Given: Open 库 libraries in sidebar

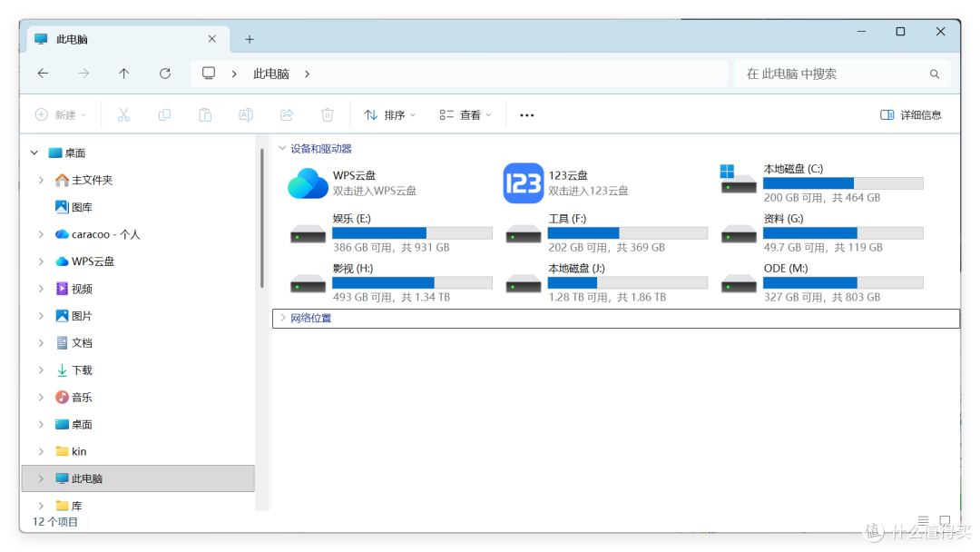Looking at the screenshot, I should tap(69, 506).
